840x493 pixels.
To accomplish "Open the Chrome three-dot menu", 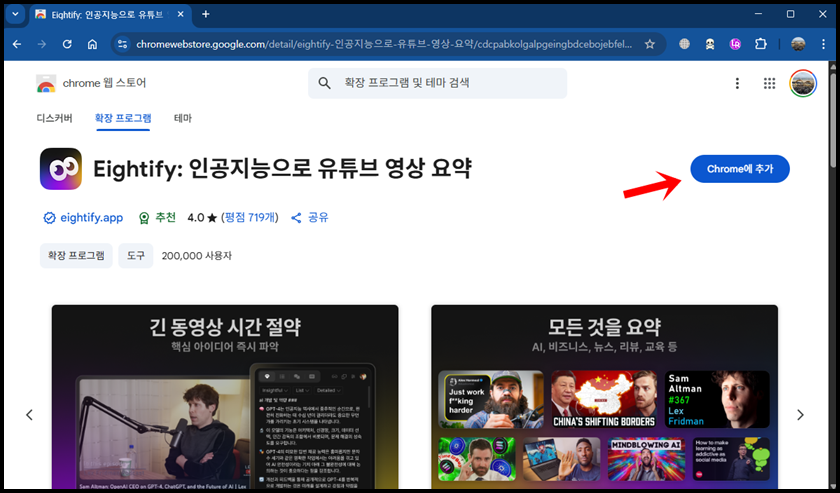I will (x=823, y=44).
